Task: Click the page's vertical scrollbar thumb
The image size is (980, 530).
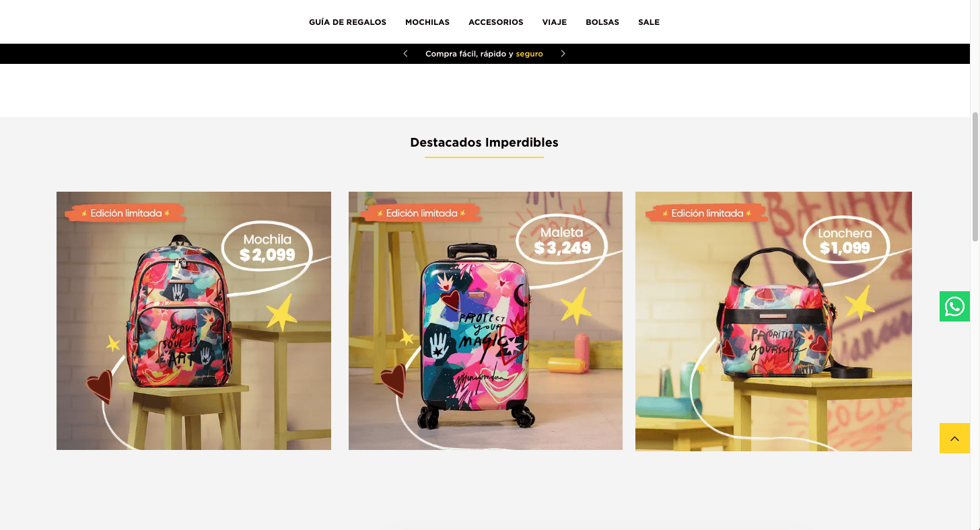Action: click(x=975, y=176)
